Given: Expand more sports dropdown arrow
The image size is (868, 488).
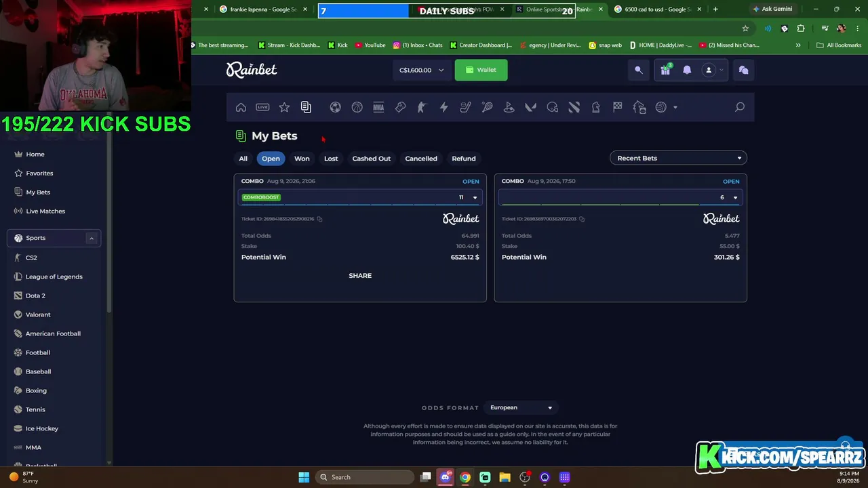Looking at the screenshot, I should point(675,107).
